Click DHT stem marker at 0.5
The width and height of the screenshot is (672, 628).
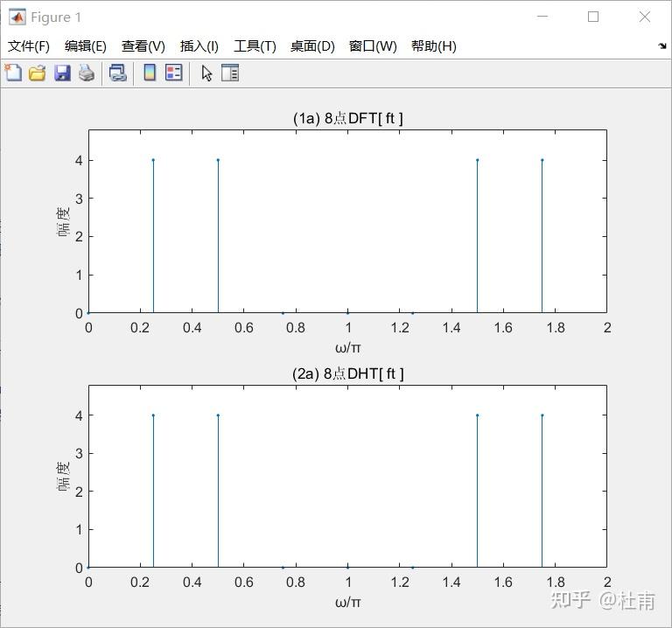218,415
